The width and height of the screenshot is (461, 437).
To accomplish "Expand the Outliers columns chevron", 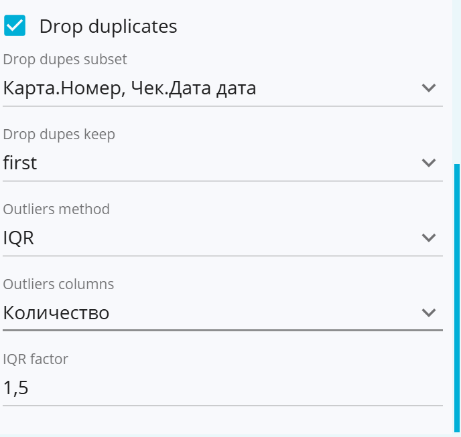I will click(x=429, y=313).
